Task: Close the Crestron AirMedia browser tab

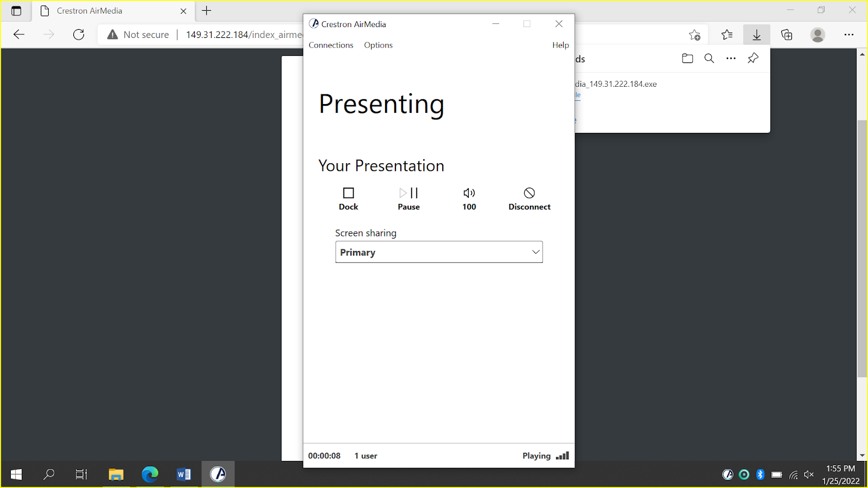Action: coord(183,11)
